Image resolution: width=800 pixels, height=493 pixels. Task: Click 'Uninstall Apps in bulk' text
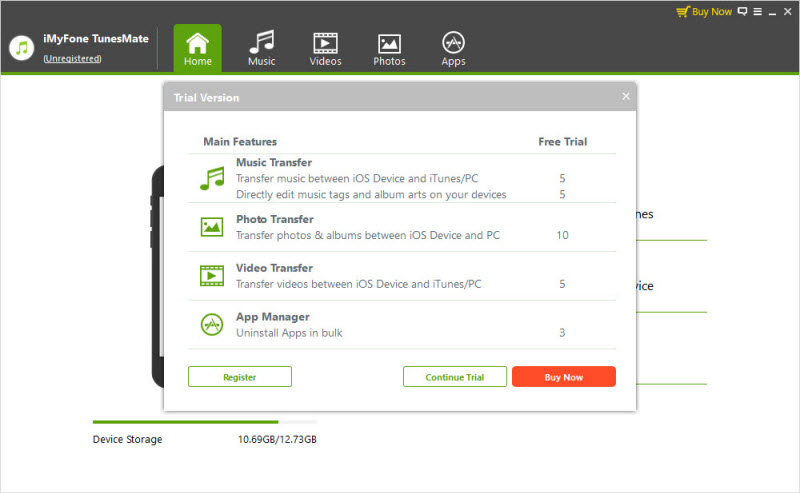[289, 333]
